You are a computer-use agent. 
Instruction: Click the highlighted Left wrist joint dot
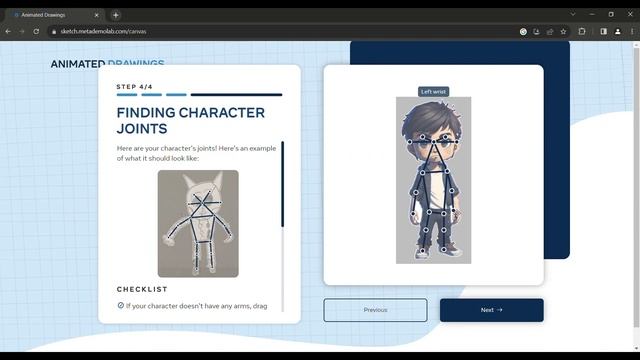tap(453, 210)
